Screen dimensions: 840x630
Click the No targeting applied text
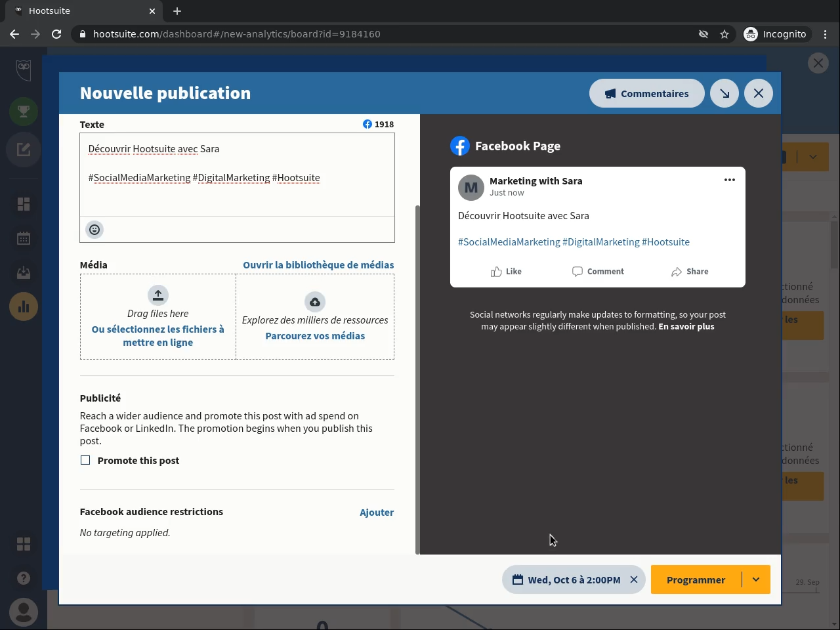(125, 533)
